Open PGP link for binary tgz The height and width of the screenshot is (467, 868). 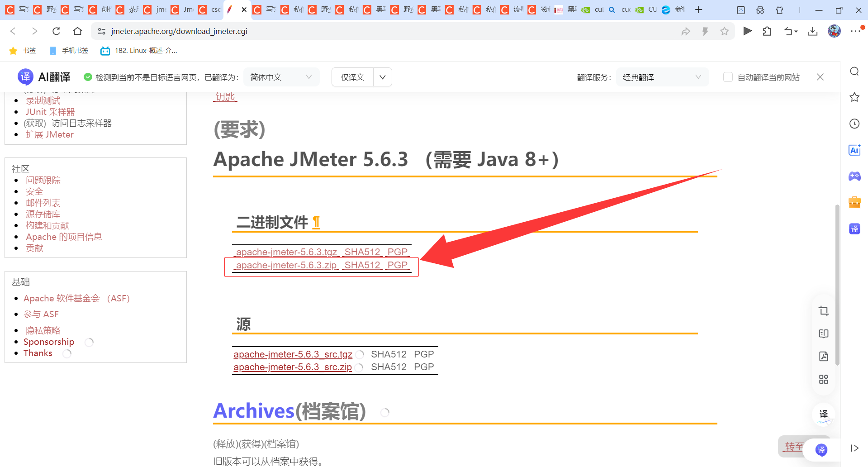pyautogui.click(x=398, y=252)
